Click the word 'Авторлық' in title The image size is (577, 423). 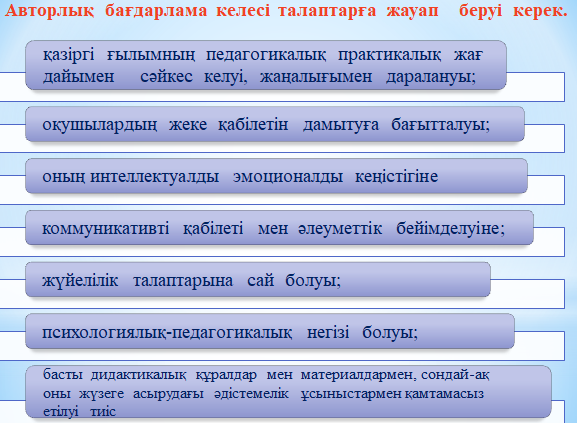coord(49,11)
